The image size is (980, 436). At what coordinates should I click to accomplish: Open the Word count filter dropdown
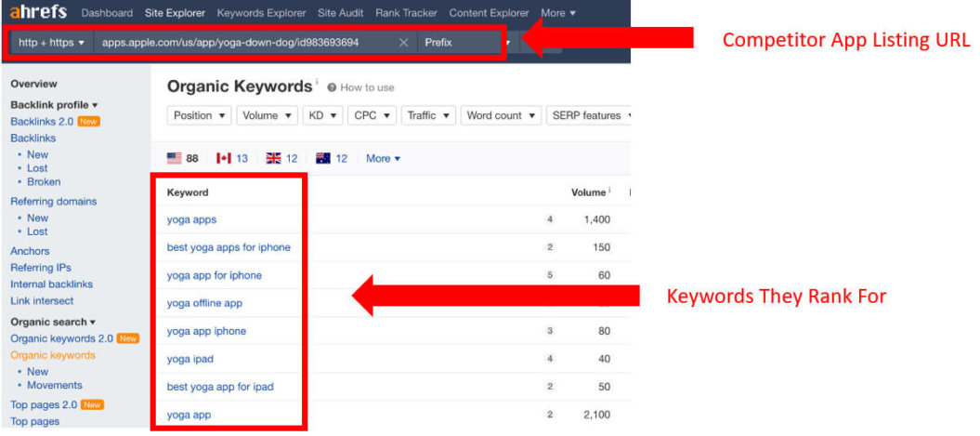point(502,115)
